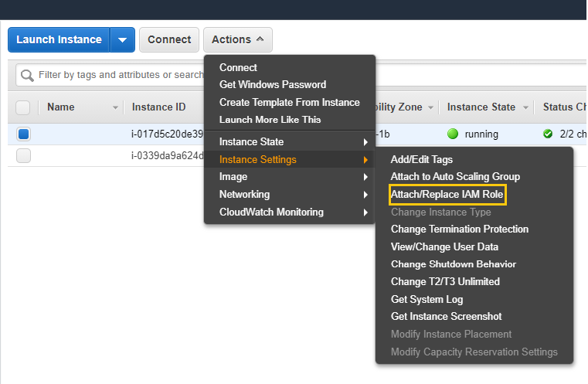This screenshot has width=588, height=384.
Task: Choose Change Termination Protection option
Action: pos(459,229)
